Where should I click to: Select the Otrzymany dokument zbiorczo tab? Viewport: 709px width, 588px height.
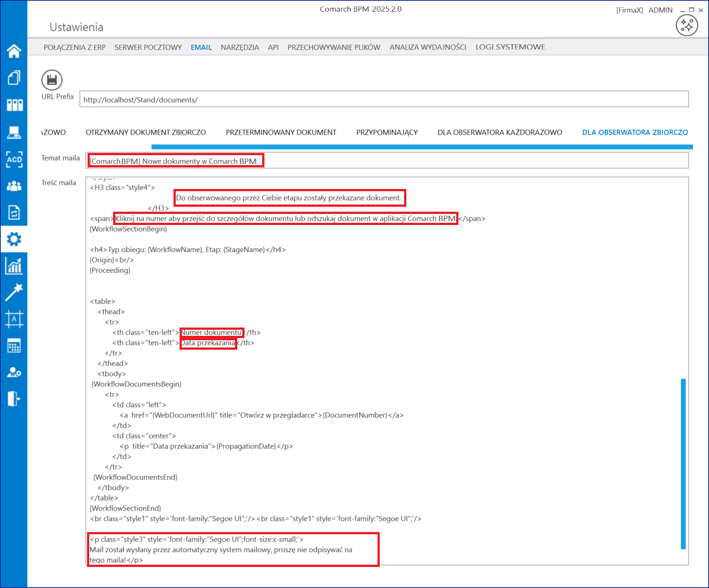point(146,132)
